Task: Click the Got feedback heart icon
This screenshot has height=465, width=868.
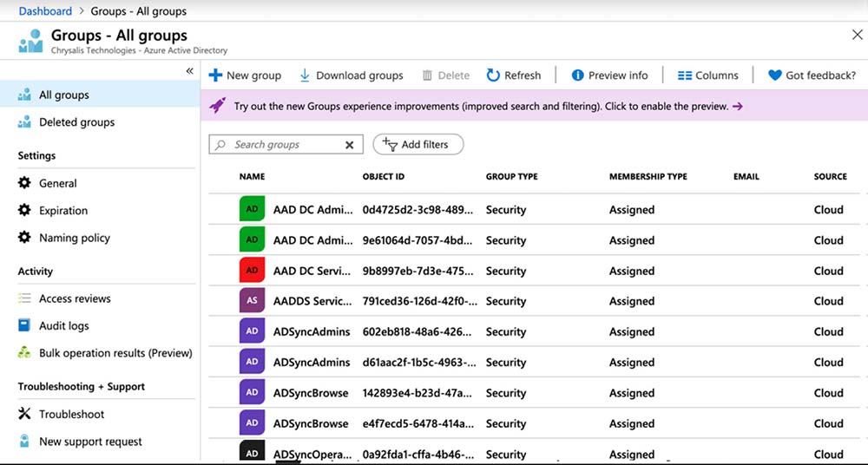Action: [774, 75]
